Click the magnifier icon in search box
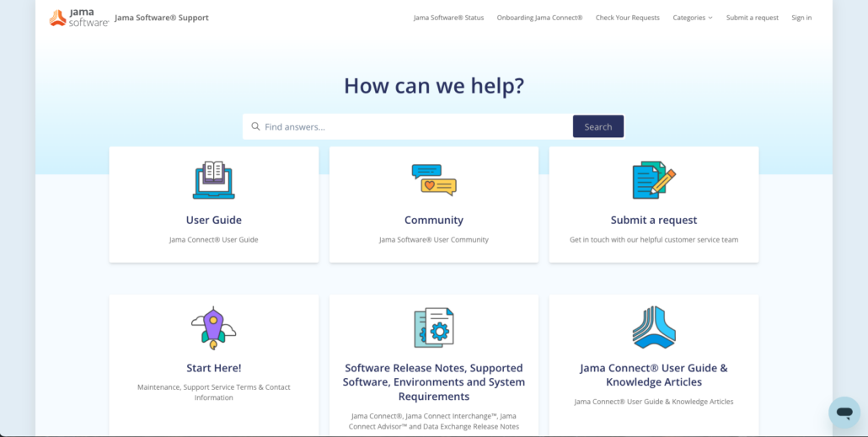Image resolution: width=868 pixels, height=437 pixels. (x=255, y=126)
